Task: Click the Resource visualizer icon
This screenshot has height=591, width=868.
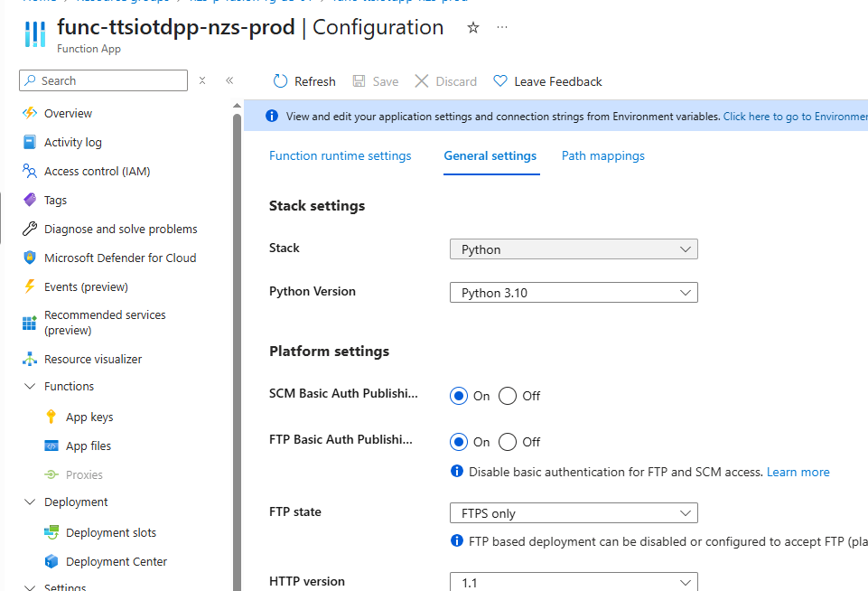Action: 30,359
